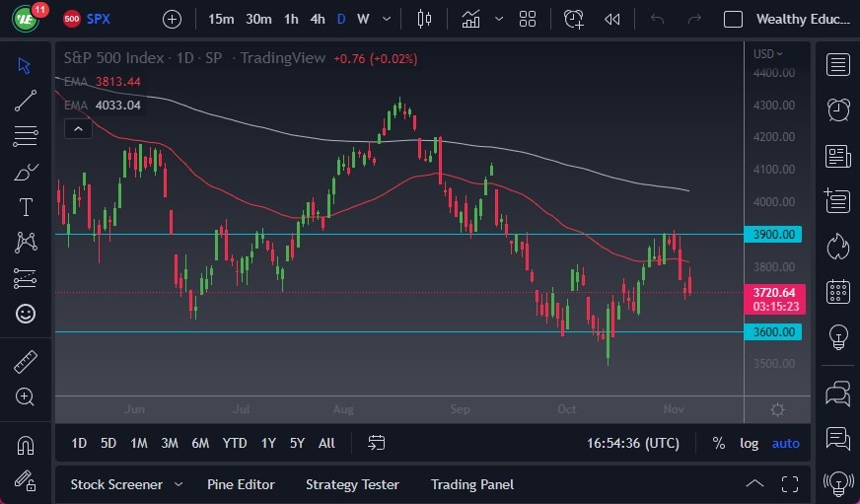Image resolution: width=860 pixels, height=504 pixels.
Task: Select the text annotation tool
Action: (x=26, y=207)
